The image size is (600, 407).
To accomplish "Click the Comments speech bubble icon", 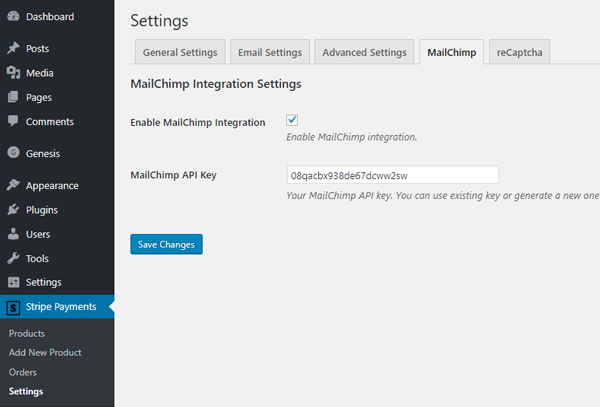I will (13, 121).
